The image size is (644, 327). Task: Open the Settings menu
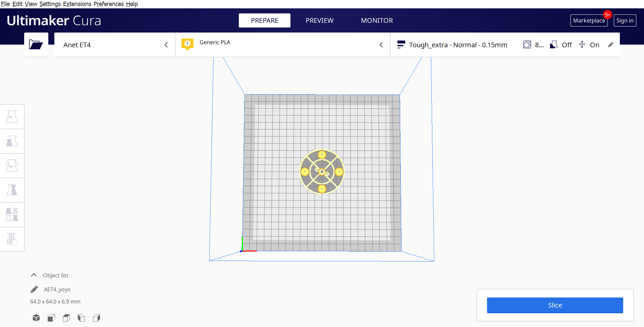pyautogui.click(x=50, y=4)
